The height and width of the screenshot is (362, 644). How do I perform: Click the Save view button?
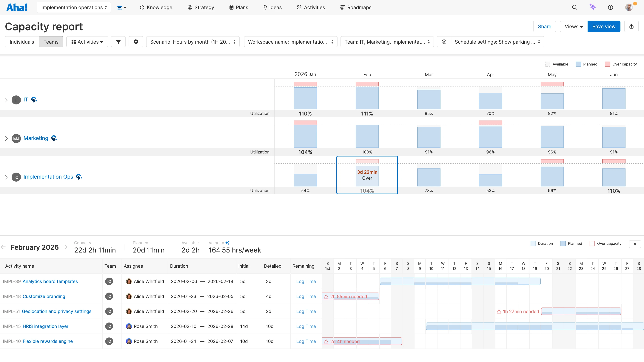(603, 27)
